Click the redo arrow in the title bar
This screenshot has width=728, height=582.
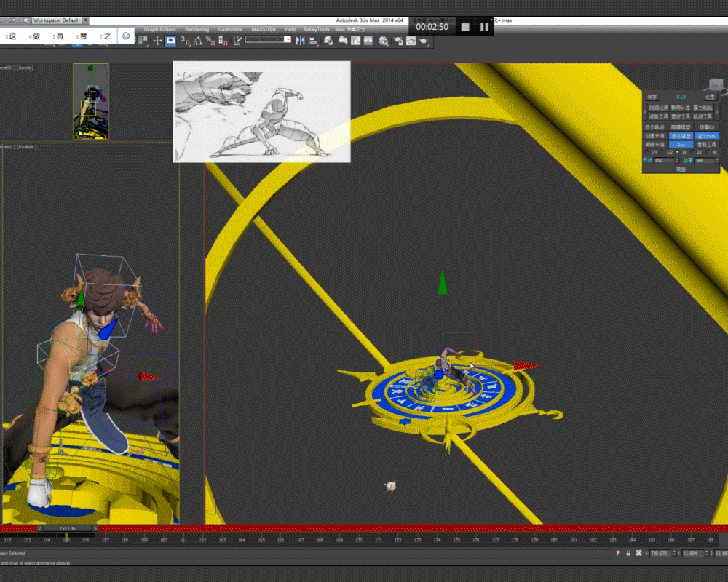12,20
